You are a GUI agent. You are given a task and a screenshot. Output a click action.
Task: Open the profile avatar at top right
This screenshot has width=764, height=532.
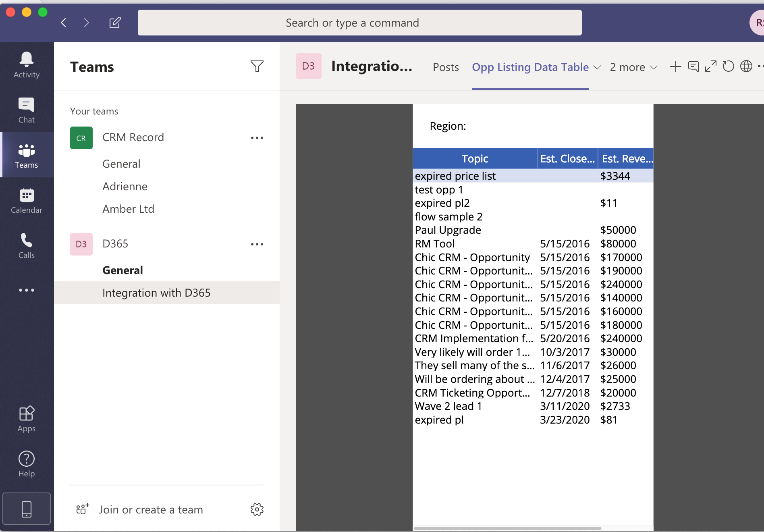[757, 23]
